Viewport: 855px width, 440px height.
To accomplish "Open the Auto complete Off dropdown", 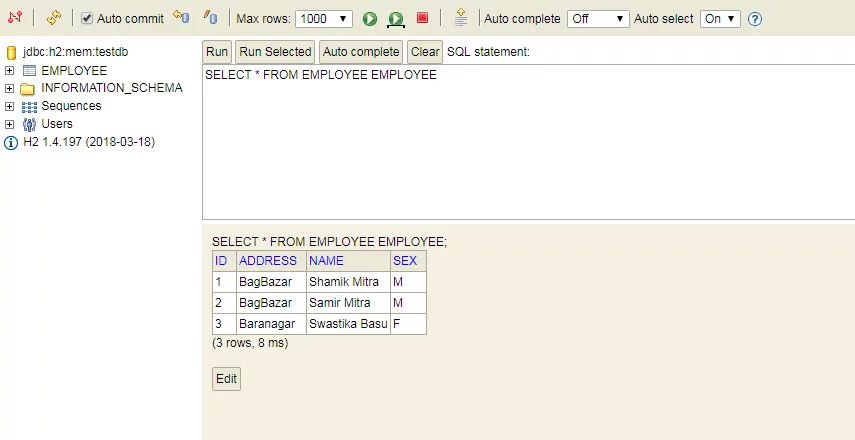I will (598, 19).
